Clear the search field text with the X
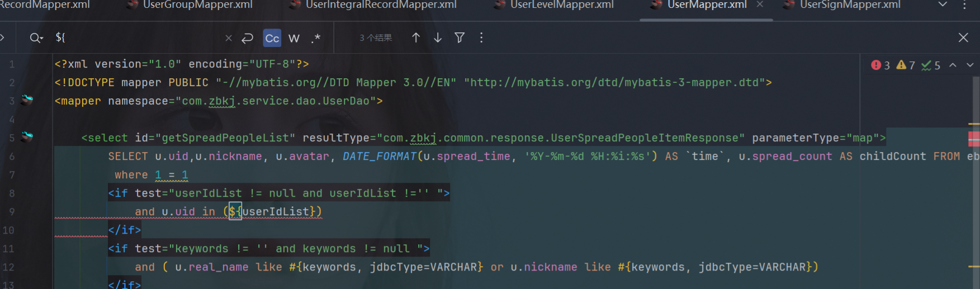 [229, 38]
